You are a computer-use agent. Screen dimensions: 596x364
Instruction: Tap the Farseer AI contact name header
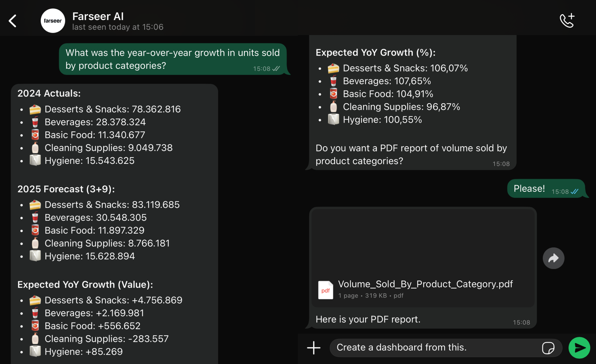coord(98,16)
